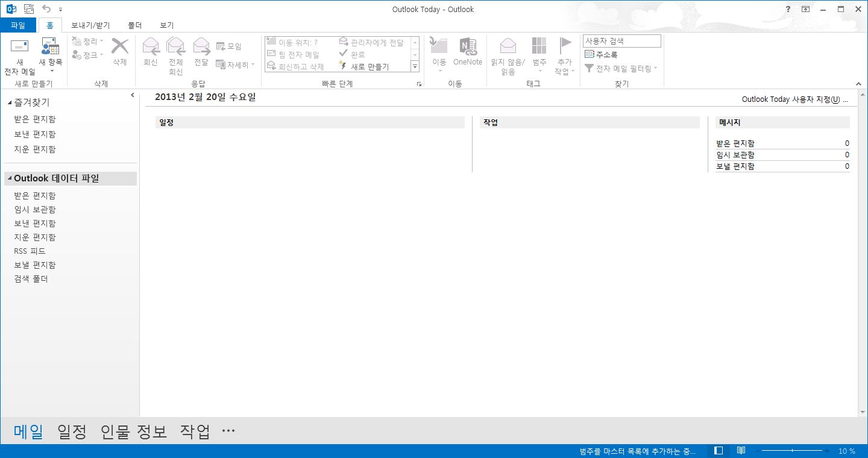
Task: Select 검색 폴더 in folder tree
Action: pos(31,279)
